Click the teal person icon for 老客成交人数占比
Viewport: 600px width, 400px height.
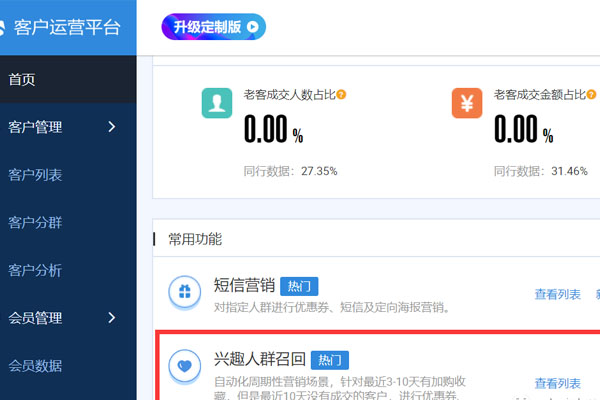(x=217, y=104)
